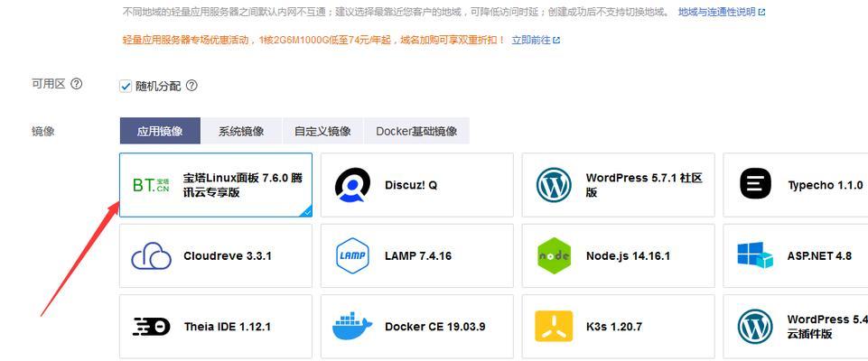Choose the LAMP 7.4.16 label
Image resolution: width=868 pixels, height=361 pixels.
pos(418,256)
